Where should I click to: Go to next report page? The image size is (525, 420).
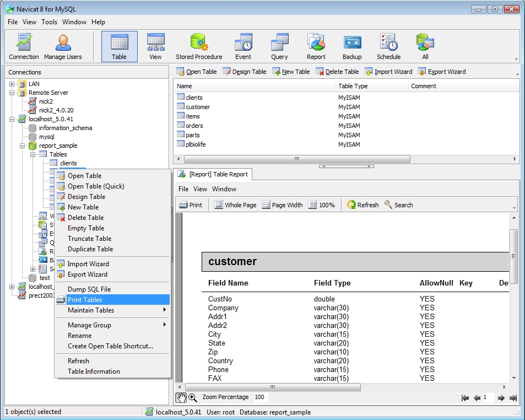501,398
